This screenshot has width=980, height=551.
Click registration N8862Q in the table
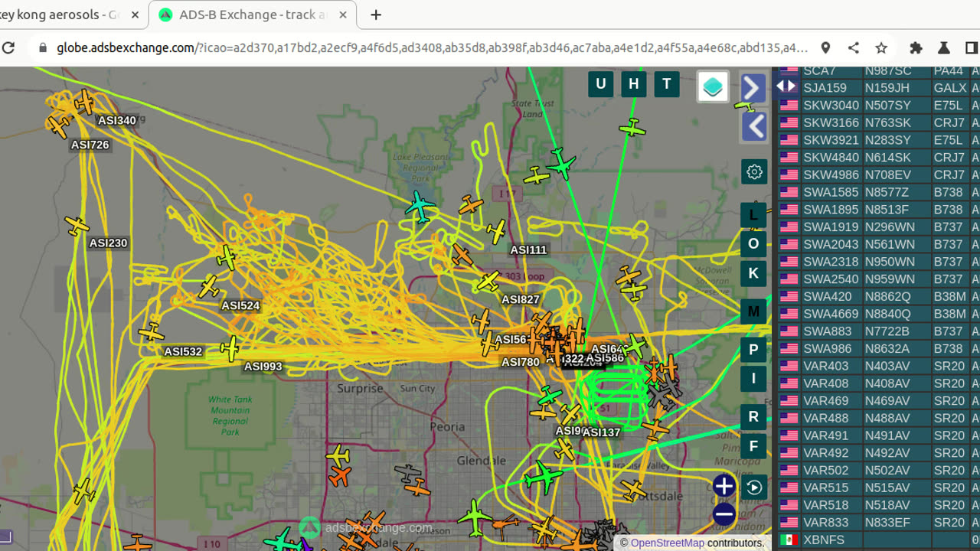point(888,296)
